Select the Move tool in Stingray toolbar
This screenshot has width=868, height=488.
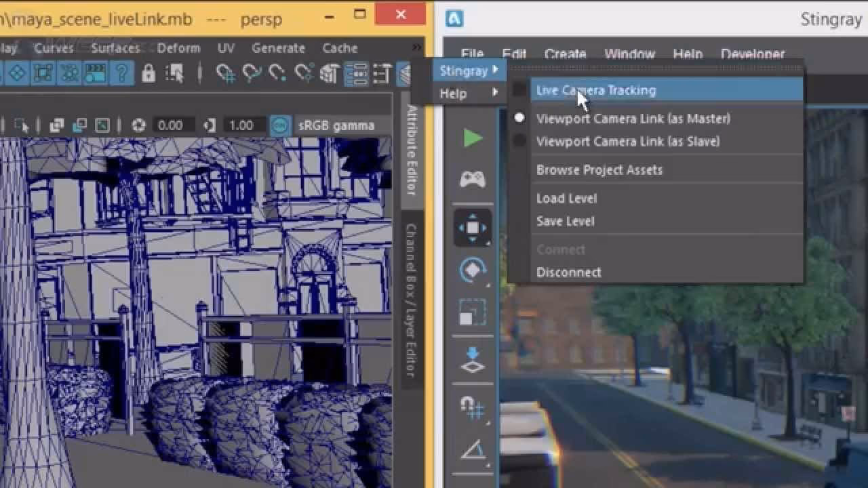click(473, 228)
